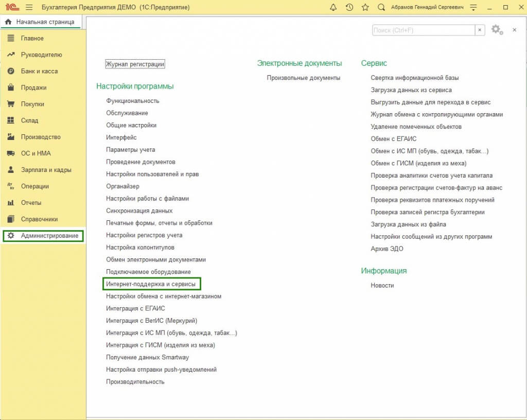Click the Главное section icon
The height and width of the screenshot is (420, 527).
11,38
